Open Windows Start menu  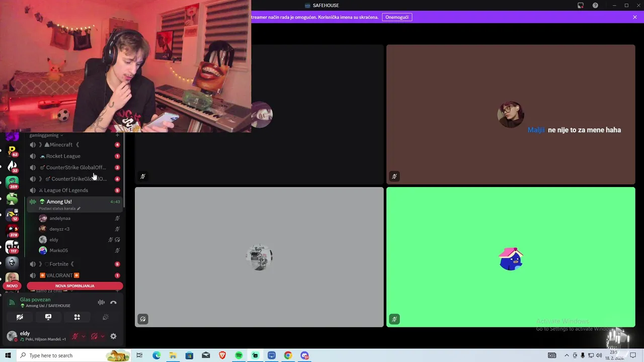[8, 355]
